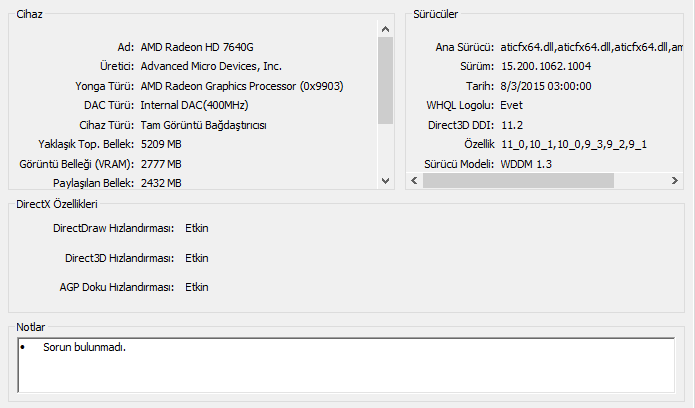Select 'Advanced Micro Devices, Inc.' value
Viewport: 695px width, 408px height.
[211, 66]
